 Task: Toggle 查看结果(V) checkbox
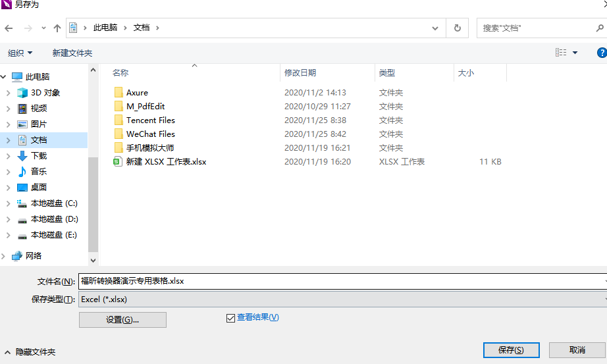point(230,318)
